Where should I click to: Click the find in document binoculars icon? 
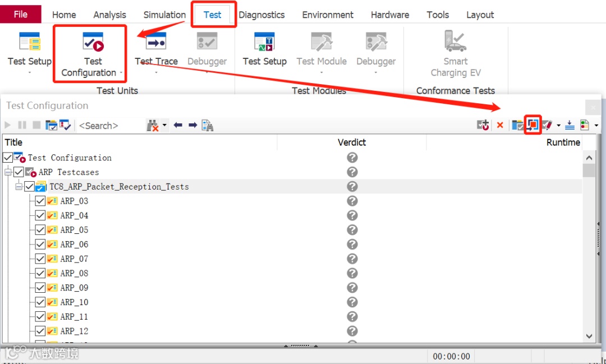coord(208,125)
